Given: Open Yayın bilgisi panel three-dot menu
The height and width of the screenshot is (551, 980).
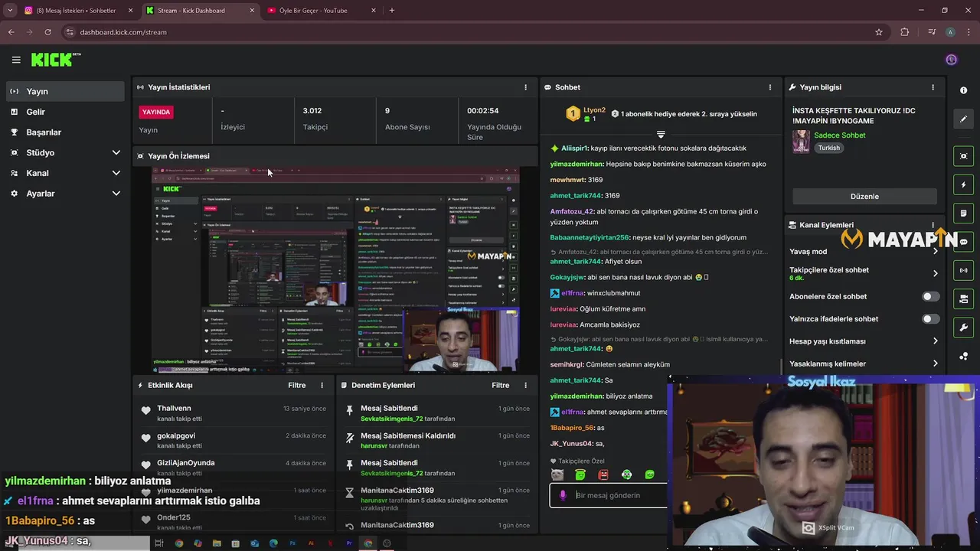Looking at the screenshot, I should (933, 87).
